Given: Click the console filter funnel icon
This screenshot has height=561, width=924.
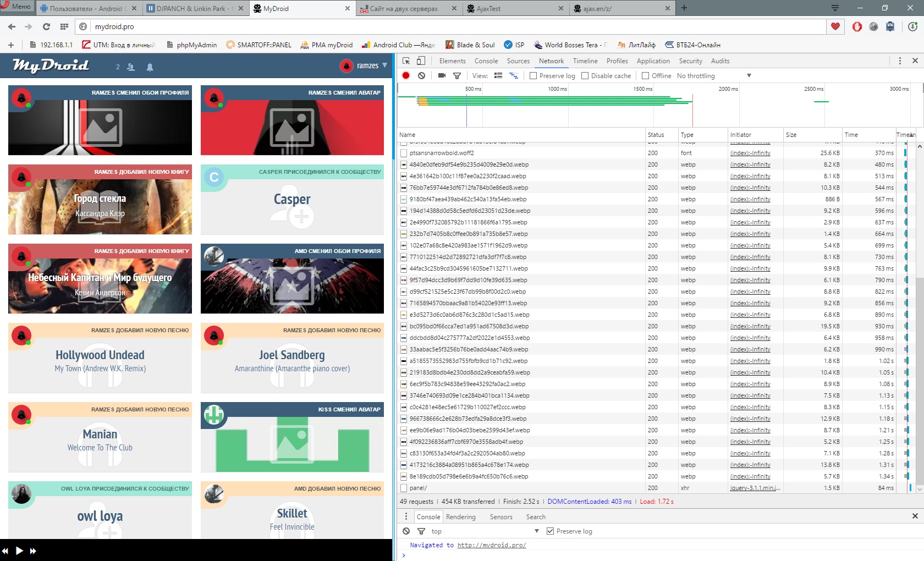Looking at the screenshot, I should (x=421, y=531).
